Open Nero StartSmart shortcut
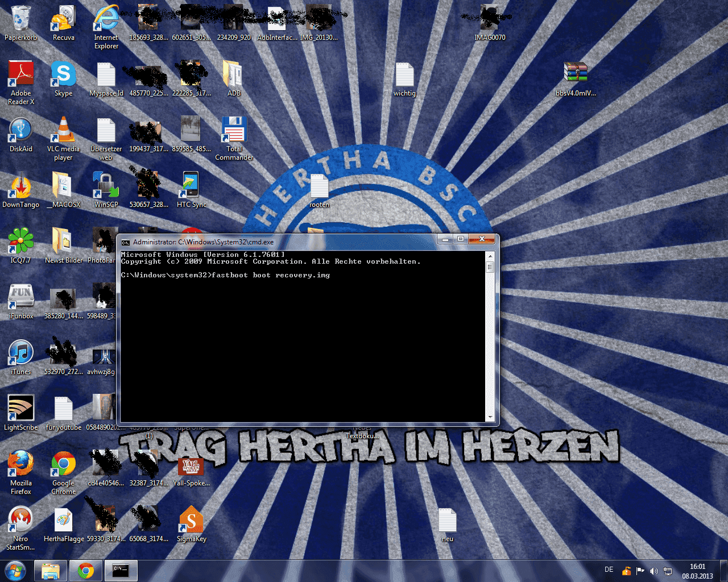Viewport: 728px width, 582px height. [21, 529]
